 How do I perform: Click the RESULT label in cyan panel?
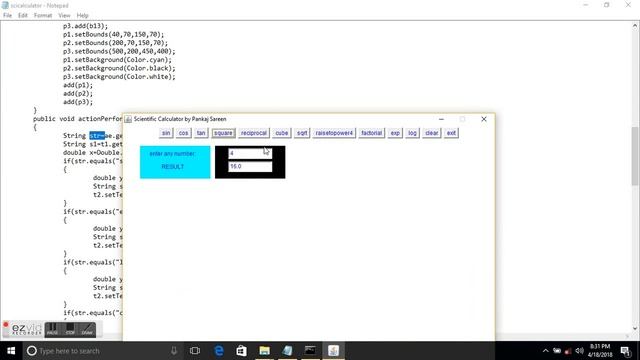173,167
